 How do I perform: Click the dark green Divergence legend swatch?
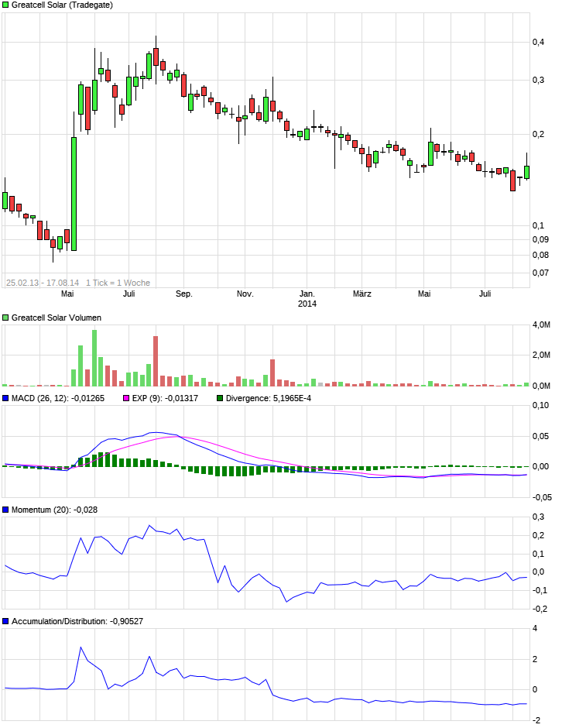tap(220, 398)
